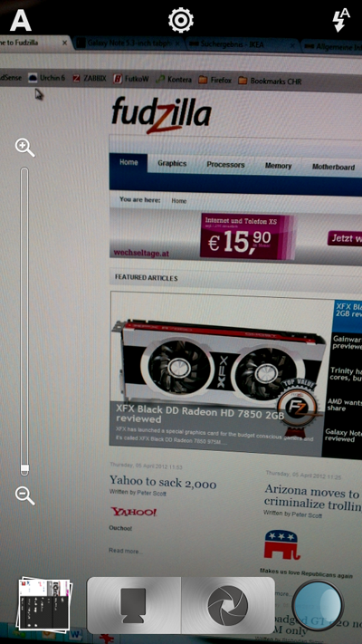Click the Republican elephant logo
Image resolution: width=362 pixels, height=644 pixels.
[x=282, y=544]
